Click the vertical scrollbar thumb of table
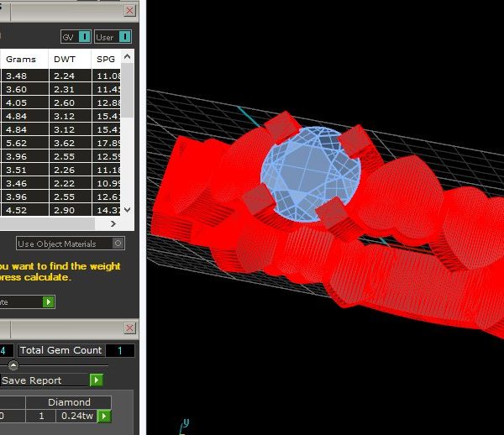 [128, 90]
